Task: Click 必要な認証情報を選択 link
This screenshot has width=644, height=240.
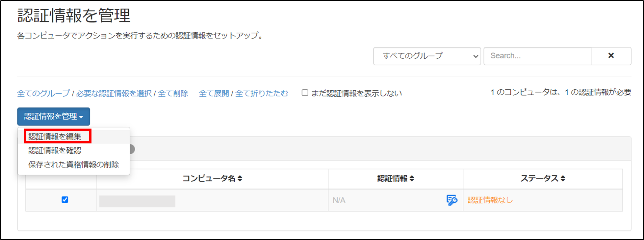Action: (114, 93)
